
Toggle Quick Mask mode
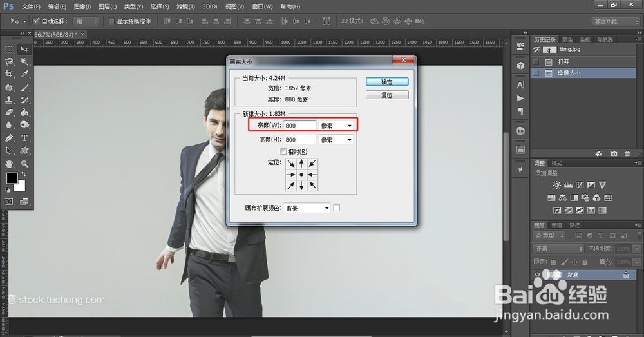click(8, 202)
